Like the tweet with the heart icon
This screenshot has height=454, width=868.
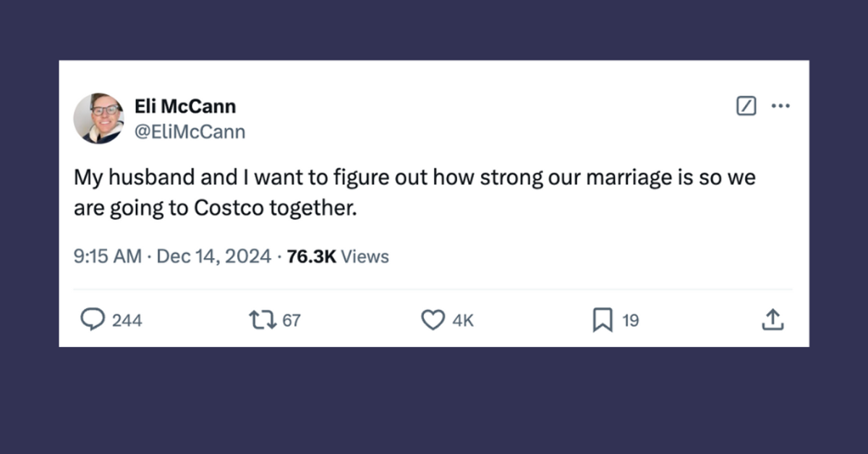pyautogui.click(x=433, y=320)
